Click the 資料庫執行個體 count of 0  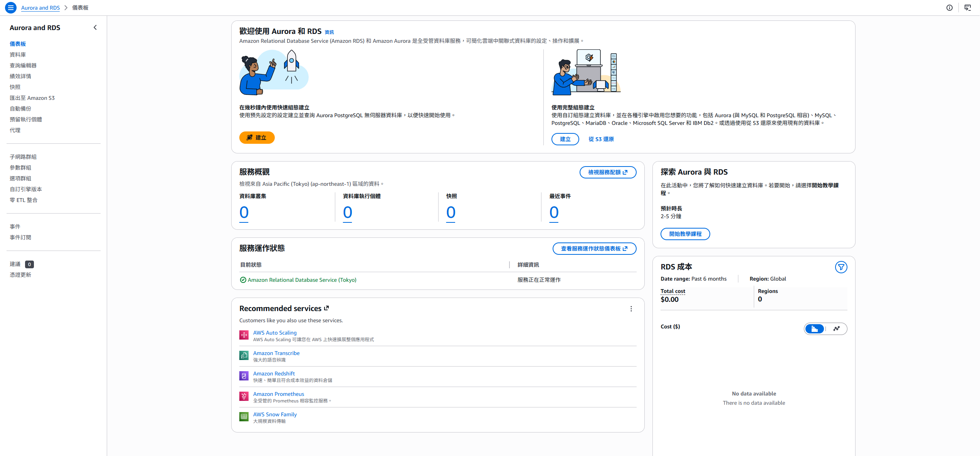(x=348, y=212)
